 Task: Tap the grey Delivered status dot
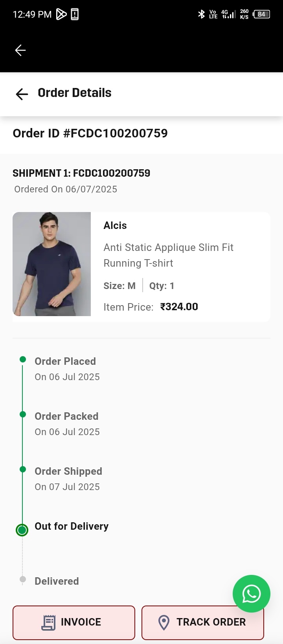pos(23,579)
